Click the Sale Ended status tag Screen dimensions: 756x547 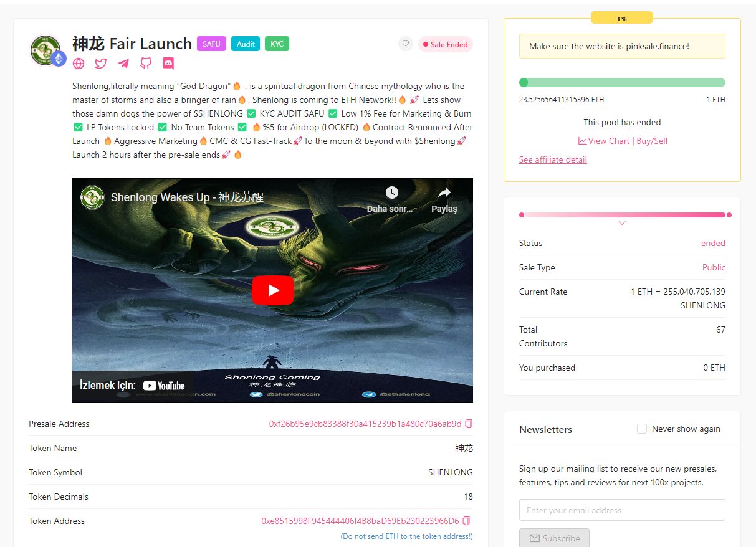(x=446, y=44)
